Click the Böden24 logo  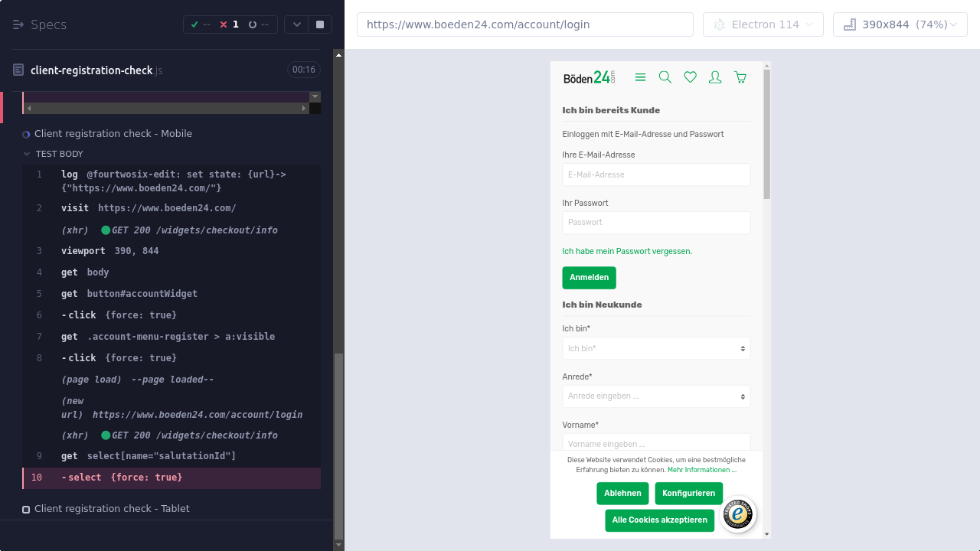point(589,77)
